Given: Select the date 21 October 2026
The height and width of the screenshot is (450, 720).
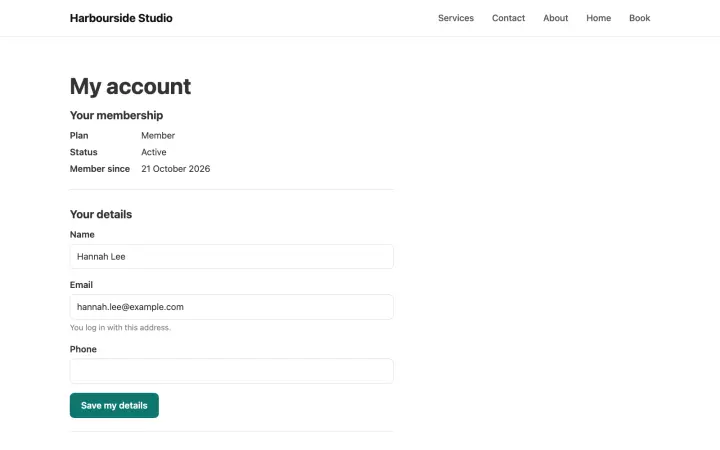Looking at the screenshot, I should (175, 169).
